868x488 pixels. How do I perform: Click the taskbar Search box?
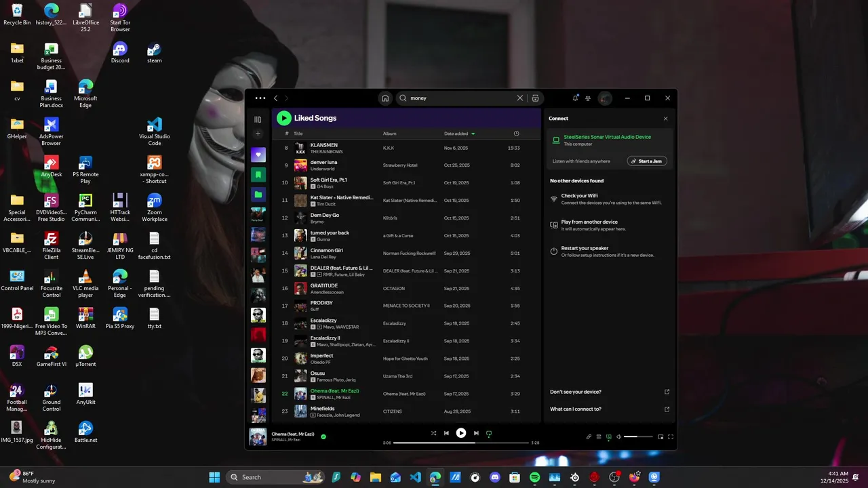277,477
